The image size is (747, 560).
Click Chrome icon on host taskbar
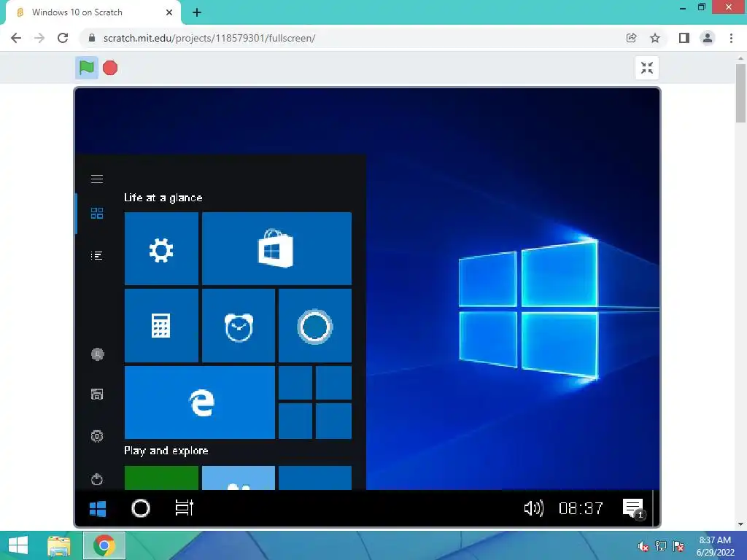pos(104,545)
